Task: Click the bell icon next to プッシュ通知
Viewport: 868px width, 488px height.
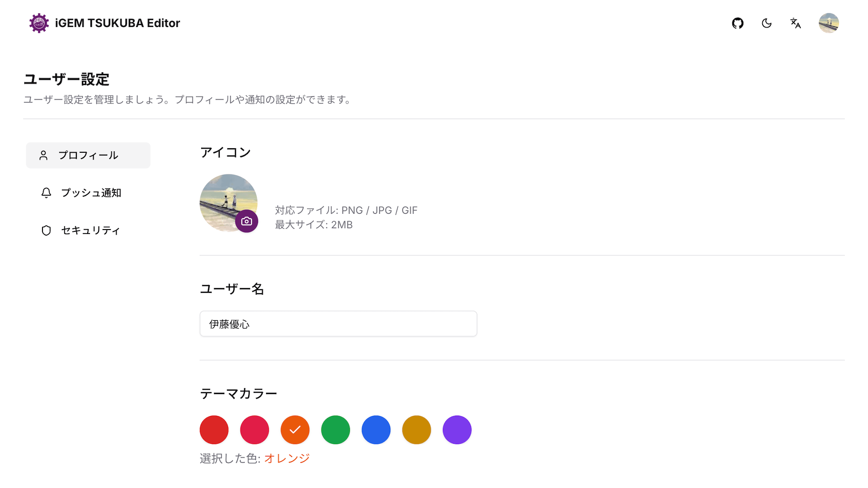Action: click(46, 193)
